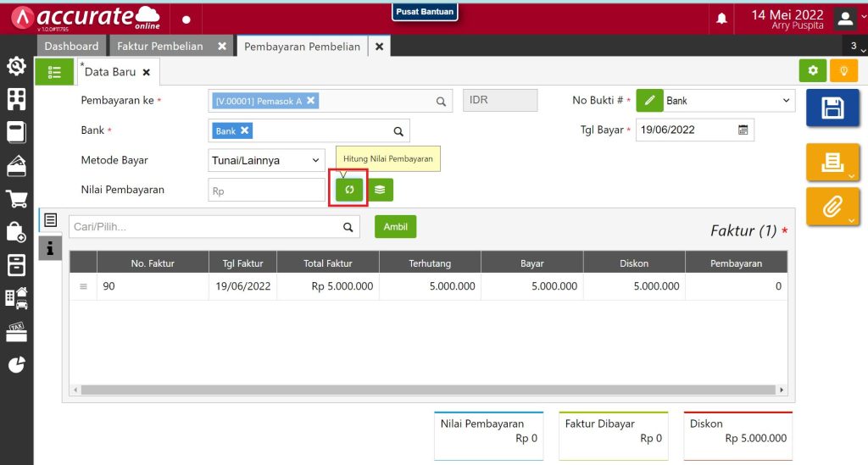Expand the No Bukti Bank dropdown
Screen dimensions: 868x465
coord(728,101)
